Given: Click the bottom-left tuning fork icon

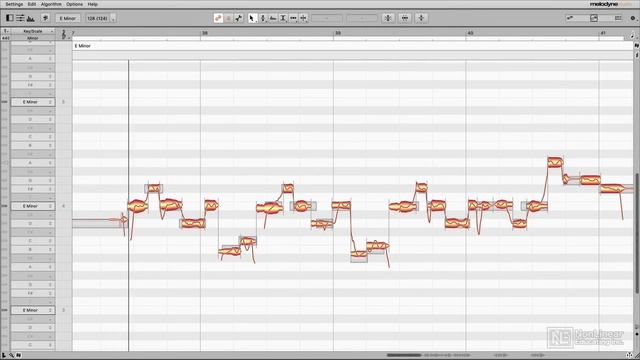Looking at the screenshot, I should point(18,356).
